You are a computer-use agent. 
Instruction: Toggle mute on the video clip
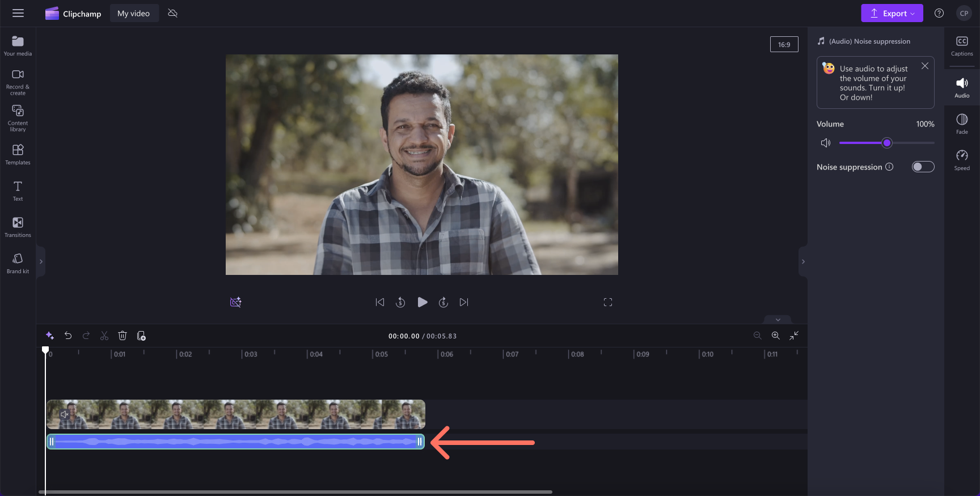pyautogui.click(x=65, y=414)
